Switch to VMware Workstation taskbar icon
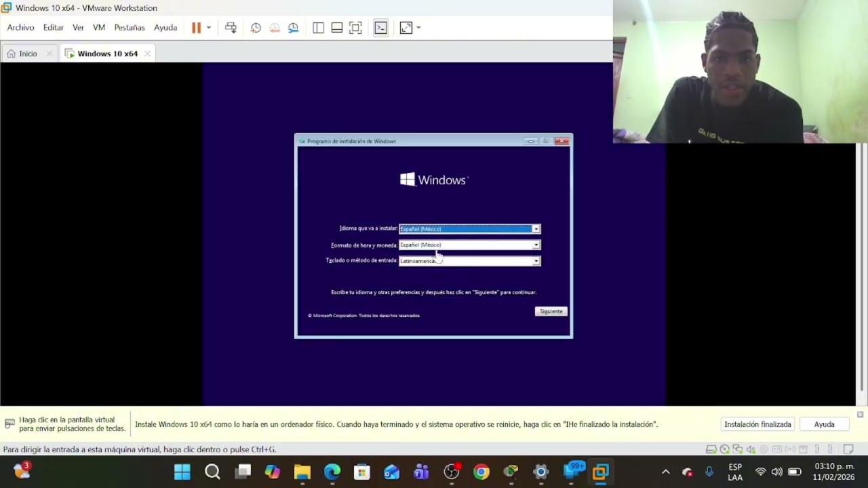The height and width of the screenshot is (488, 868). [x=600, y=472]
